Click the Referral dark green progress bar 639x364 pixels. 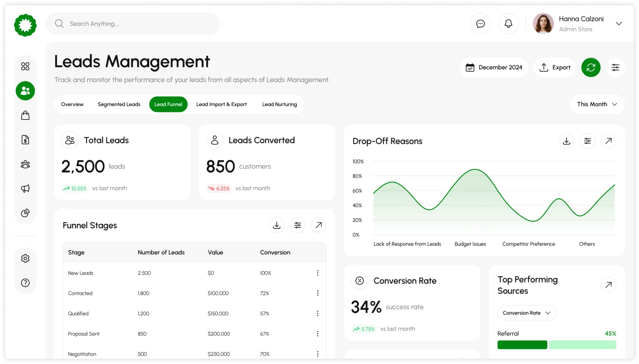point(522,345)
